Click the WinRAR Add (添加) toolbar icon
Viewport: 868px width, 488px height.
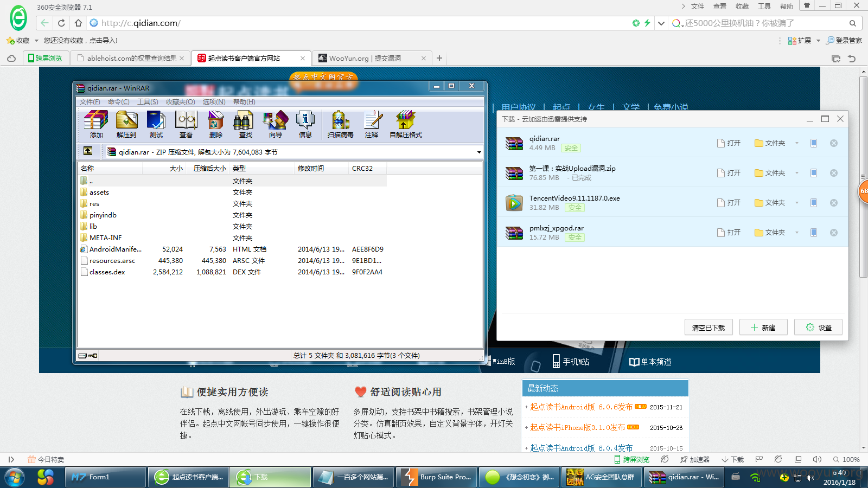click(96, 124)
